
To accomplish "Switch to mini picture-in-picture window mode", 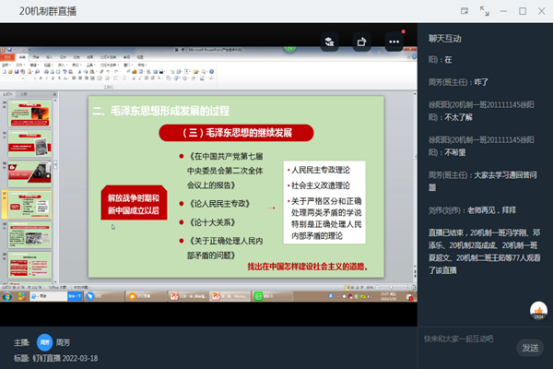I will tap(465, 11).
